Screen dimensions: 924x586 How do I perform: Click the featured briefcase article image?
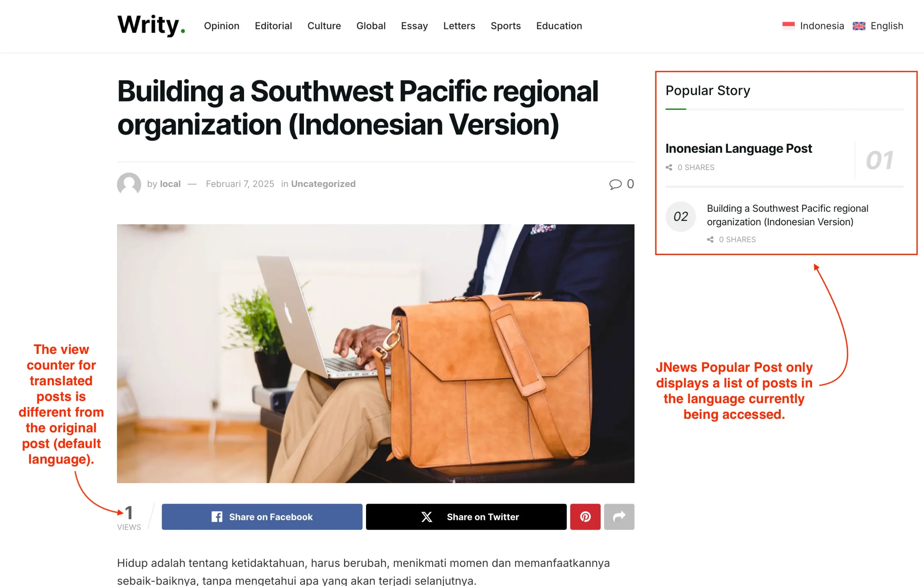coord(375,353)
